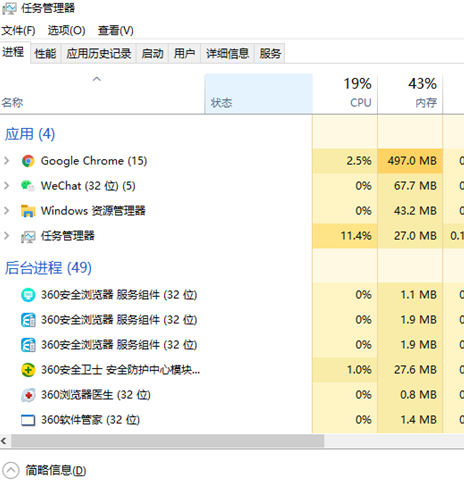Open the 查看(V) menu
Screen dimensions: 464x486
(x=116, y=31)
